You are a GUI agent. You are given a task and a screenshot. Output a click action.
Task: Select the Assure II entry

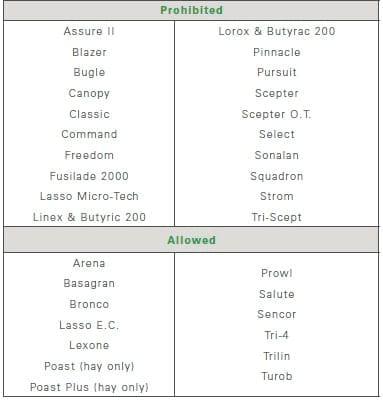(89, 31)
